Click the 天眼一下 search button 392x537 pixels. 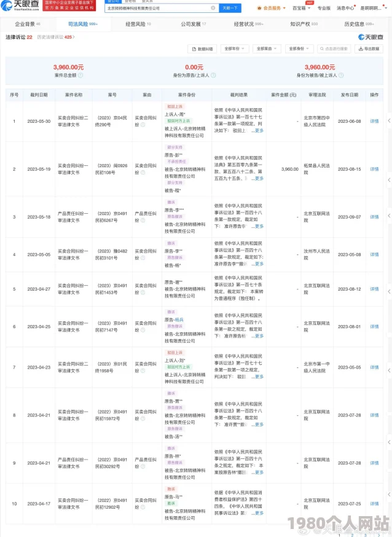pyautogui.click(x=230, y=8)
